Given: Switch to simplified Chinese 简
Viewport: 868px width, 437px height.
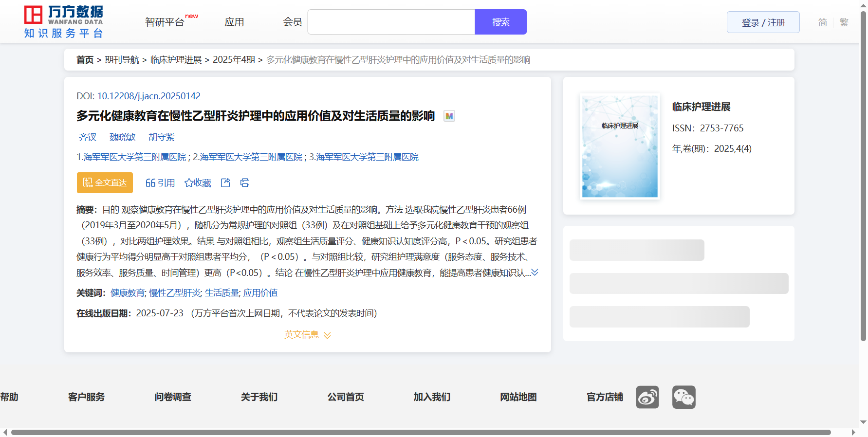Looking at the screenshot, I should [x=823, y=22].
